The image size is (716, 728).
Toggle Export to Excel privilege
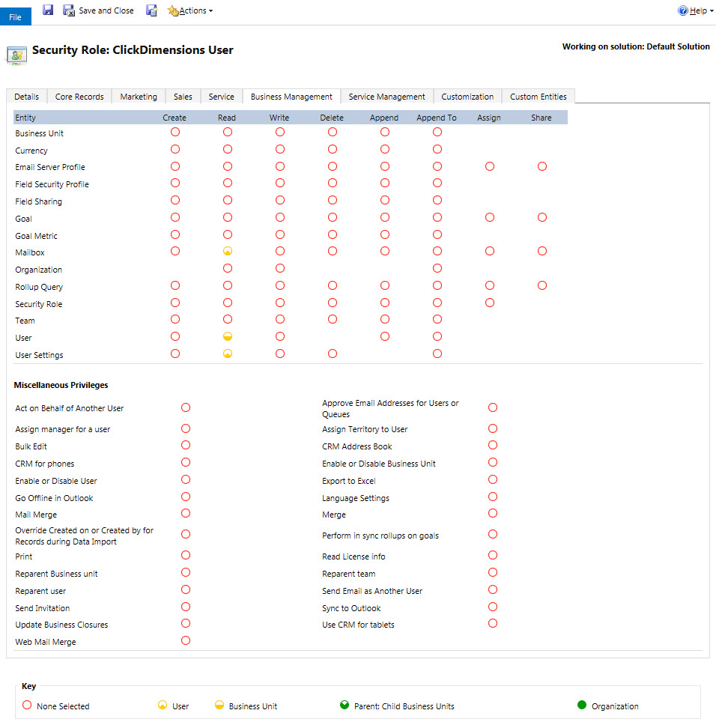click(493, 480)
